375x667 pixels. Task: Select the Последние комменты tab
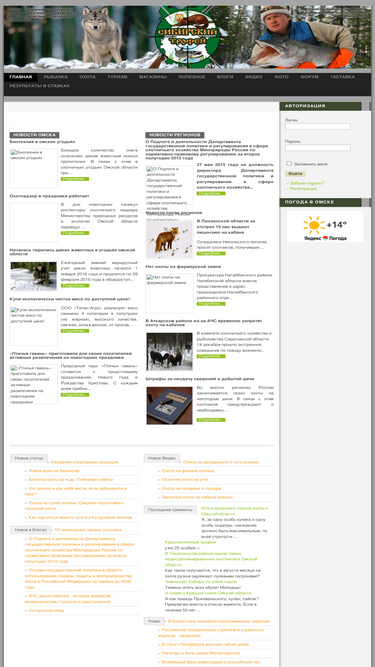[170, 510]
